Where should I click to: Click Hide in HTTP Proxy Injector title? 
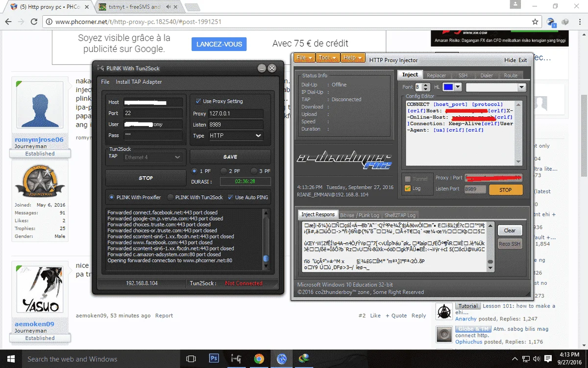tap(510, 60)
